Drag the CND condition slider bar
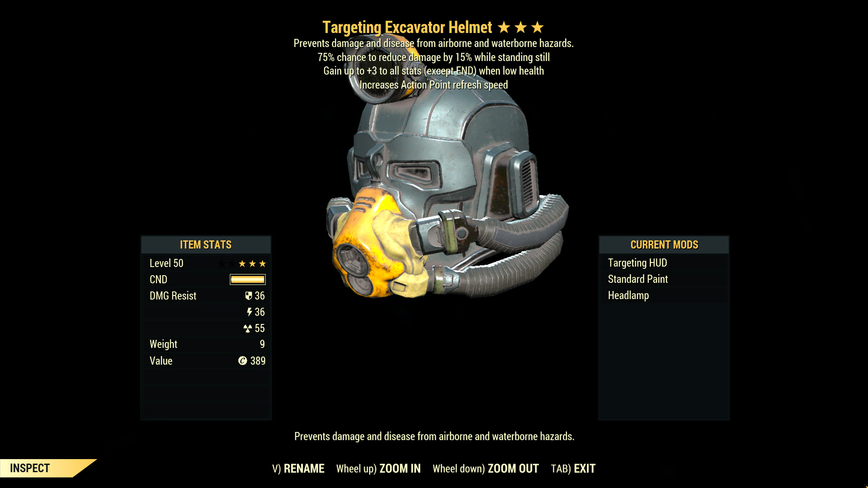The height and width of the screenshot is (488, 868). [x=248, y=279]
